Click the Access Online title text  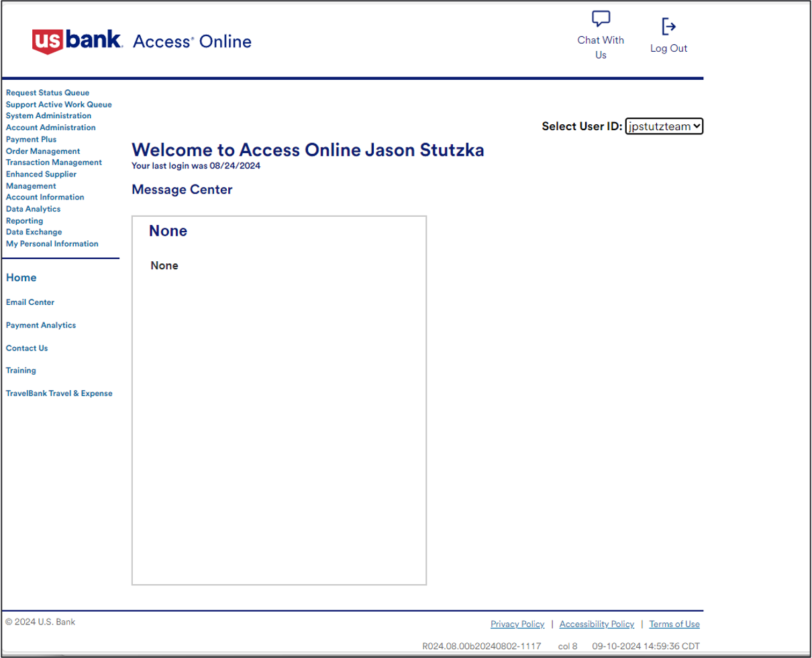(192, 42)
